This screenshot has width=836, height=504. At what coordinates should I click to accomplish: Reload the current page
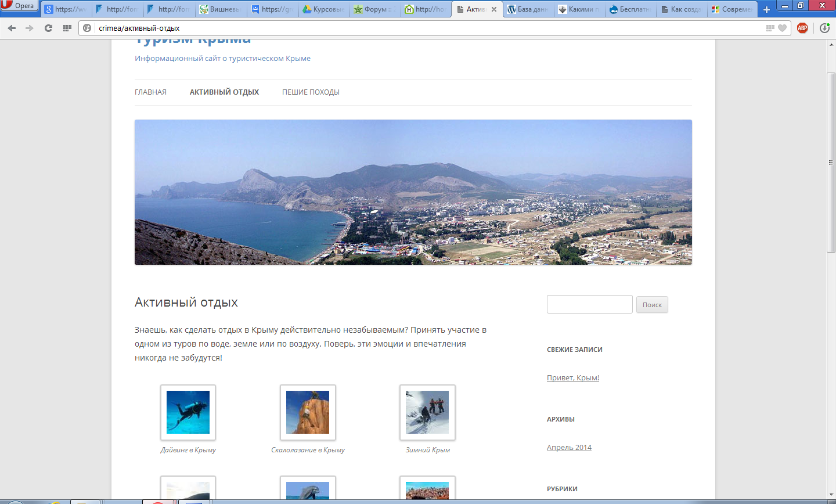point(48,28)
